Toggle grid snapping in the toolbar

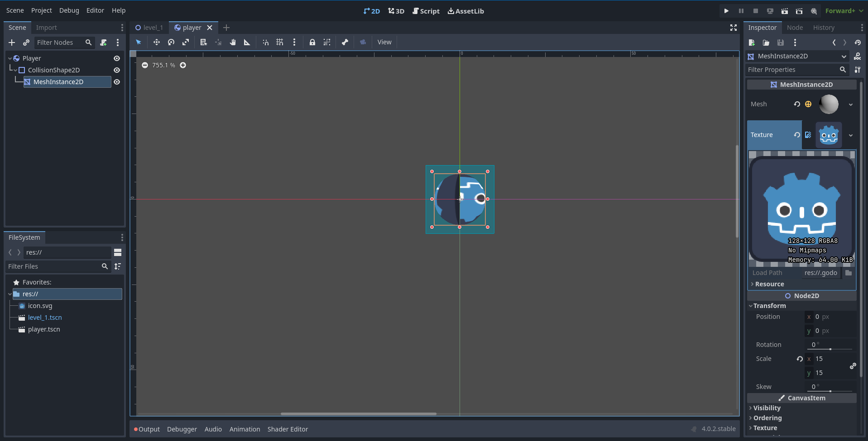click(x=280, y=42)
